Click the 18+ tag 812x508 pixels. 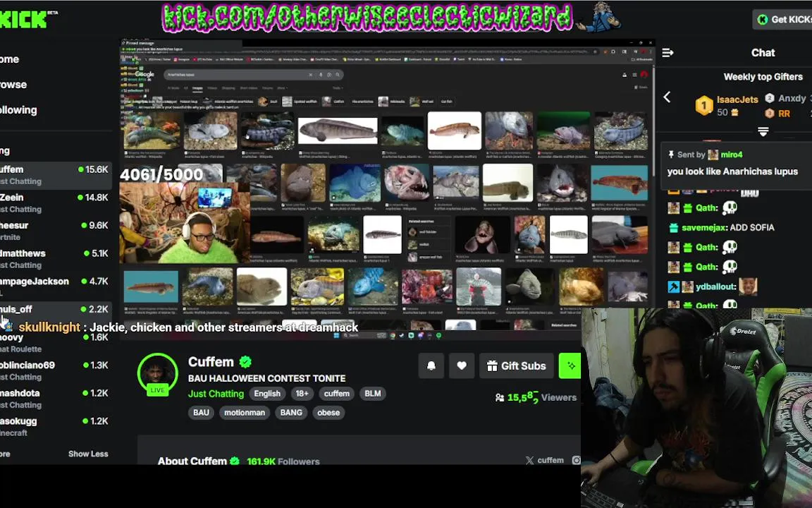[x=302, y=394]
